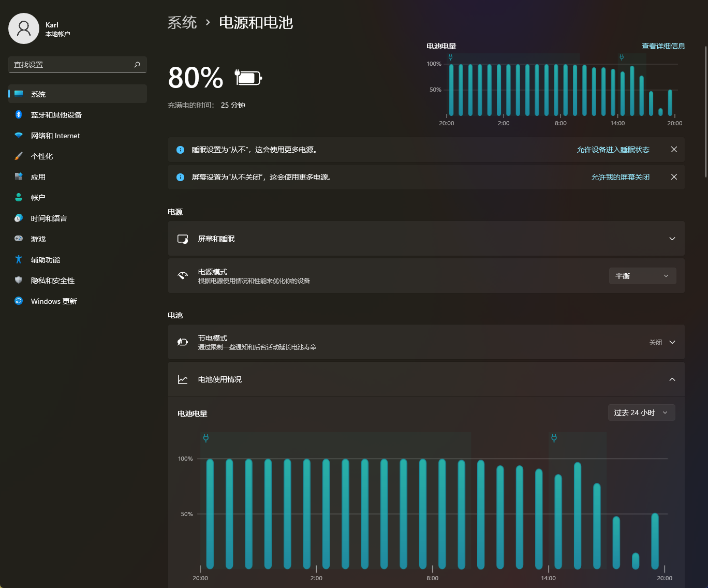This screenshot has height=588, width=708.
Task: Click the Windows 更新 sync icon
Action: click(19, 301)
